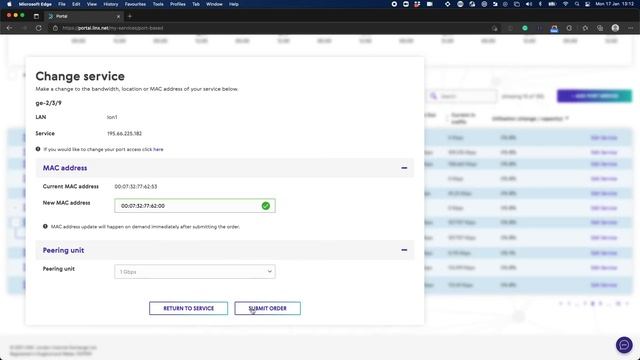640x360 pixels.
Task: Open the File menu
Action: [62, 4]
